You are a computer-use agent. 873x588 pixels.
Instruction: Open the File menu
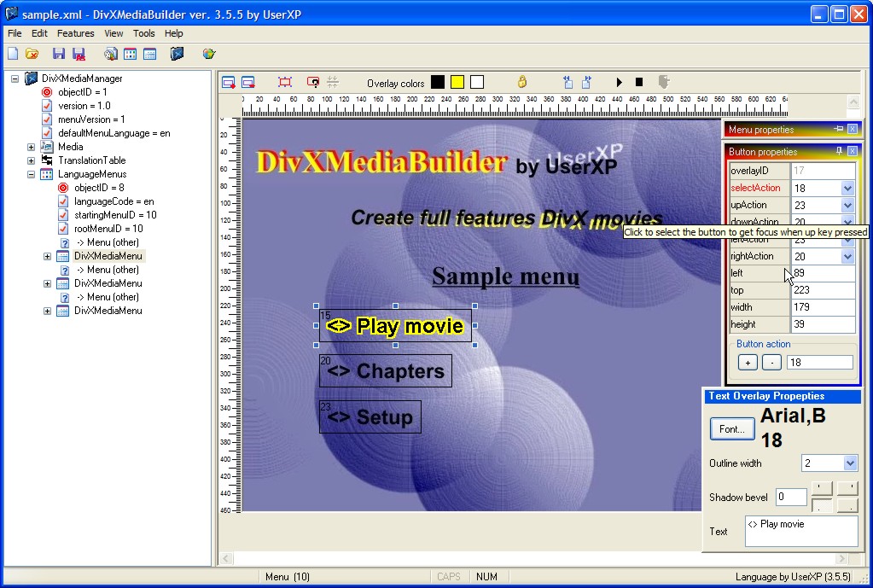click(x=15, y=33)
